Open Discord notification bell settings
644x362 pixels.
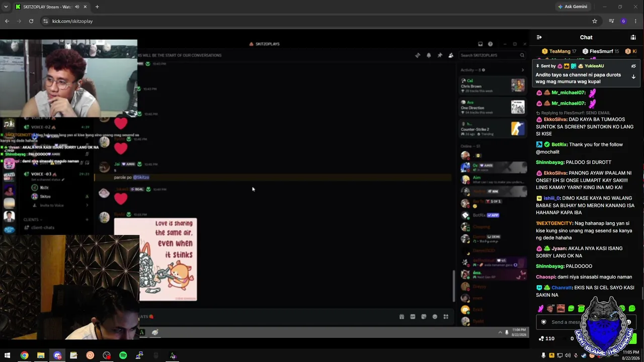point(429,55)
